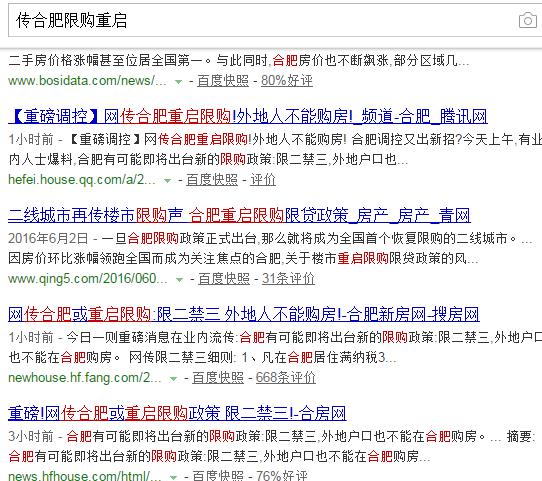Click the newhouse.hf.fang.com/2 URL text
Screen dimensions: 542x481
(x=85, y=378)
